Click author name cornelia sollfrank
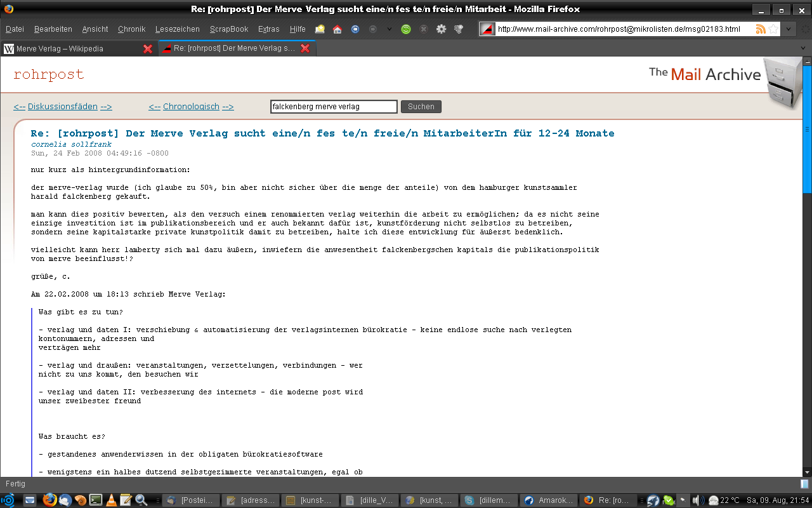This screenshot has height=508, width=812. click(x=71, y=144)
